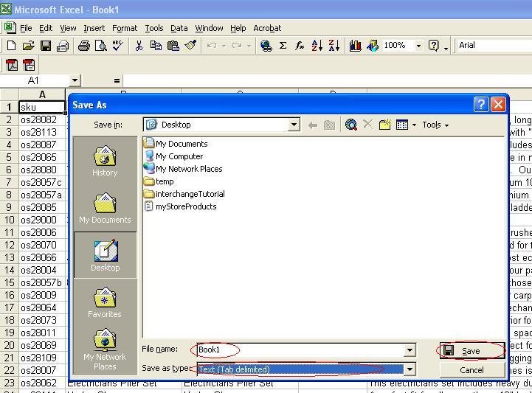Click the Sort Descending icon
This screenshot has width=532, height=393.
tap(334, 46)
